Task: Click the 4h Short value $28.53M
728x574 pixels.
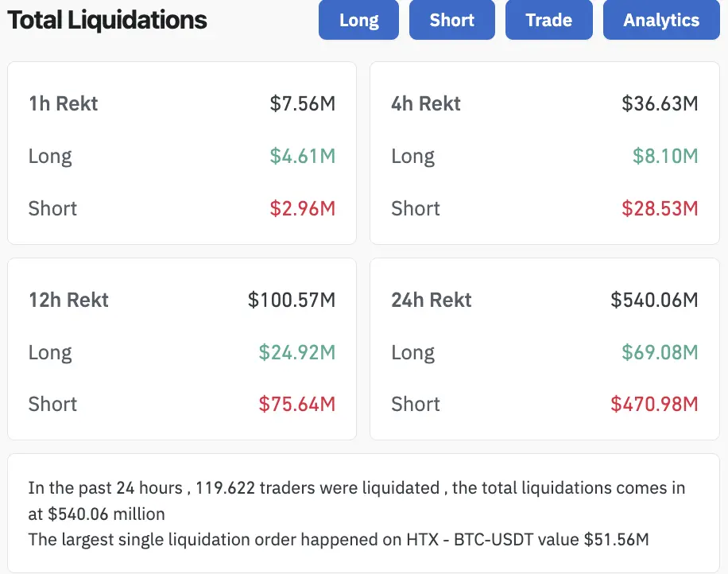Action: click(x=660, y=208)
